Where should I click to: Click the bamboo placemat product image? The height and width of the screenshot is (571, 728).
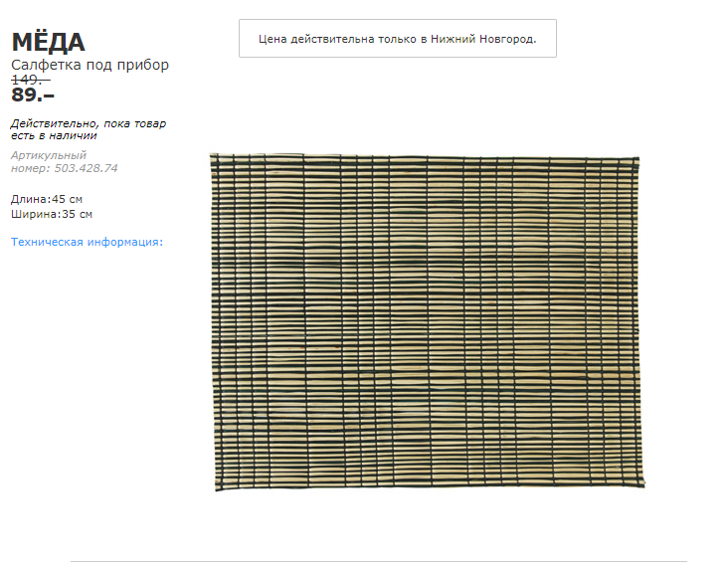[427, 321]
